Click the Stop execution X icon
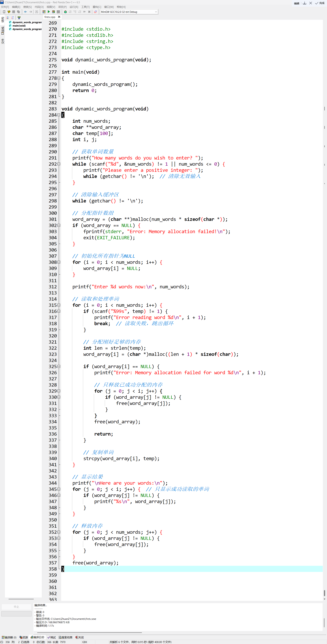This screenshot has height=644, width=327. point(89,12)
